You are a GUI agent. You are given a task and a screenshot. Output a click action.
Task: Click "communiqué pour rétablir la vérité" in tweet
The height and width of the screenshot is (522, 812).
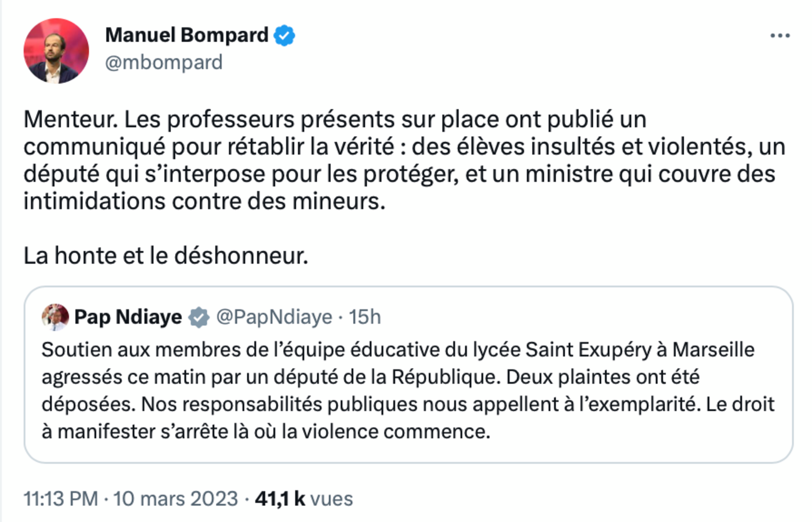tap(209, 147)
